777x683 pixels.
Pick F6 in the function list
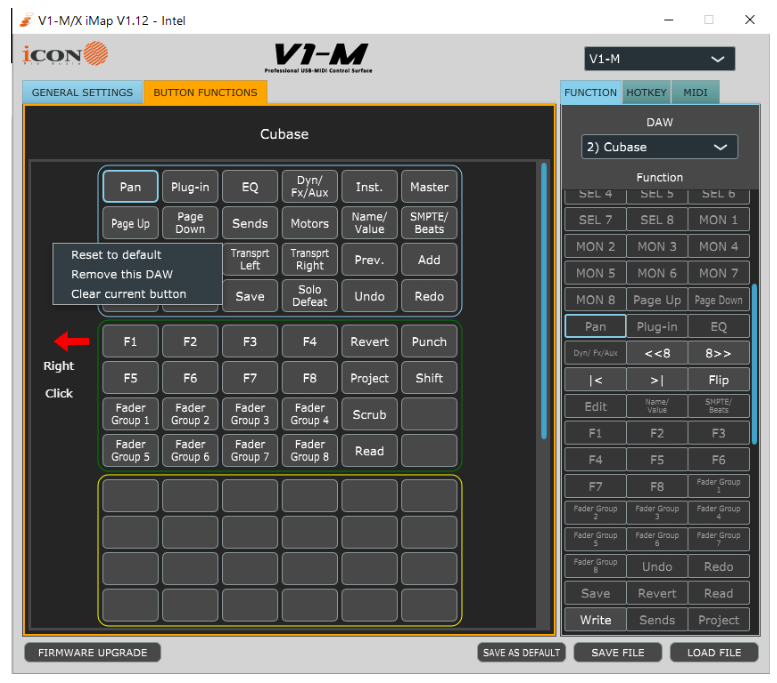[x=718, y=460]
